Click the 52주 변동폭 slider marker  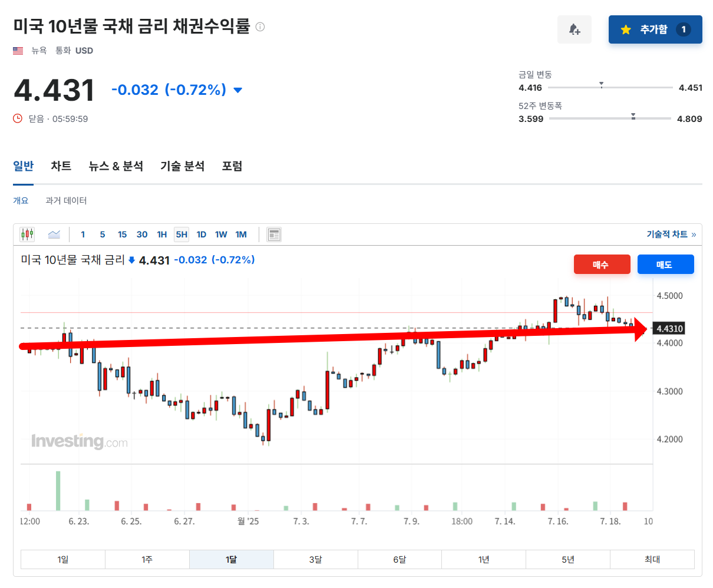[633, 117]
